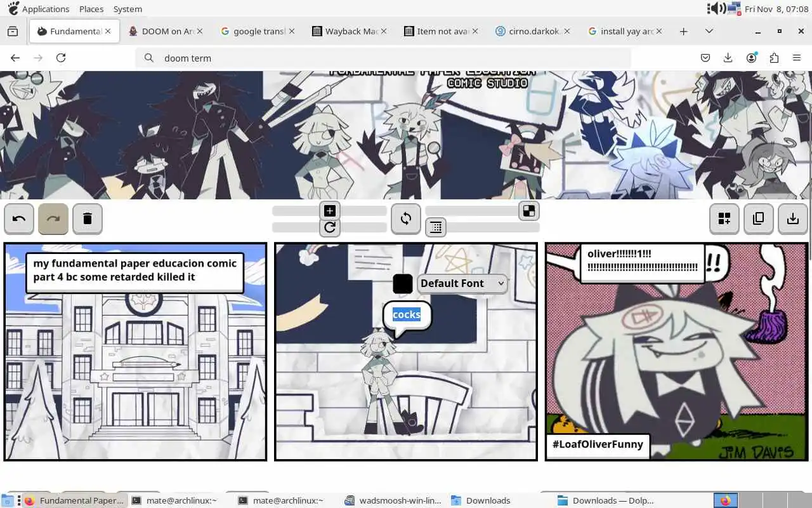Close the google translate tab
Viewport: 812px width, 508px height.
tap(292, 31)
